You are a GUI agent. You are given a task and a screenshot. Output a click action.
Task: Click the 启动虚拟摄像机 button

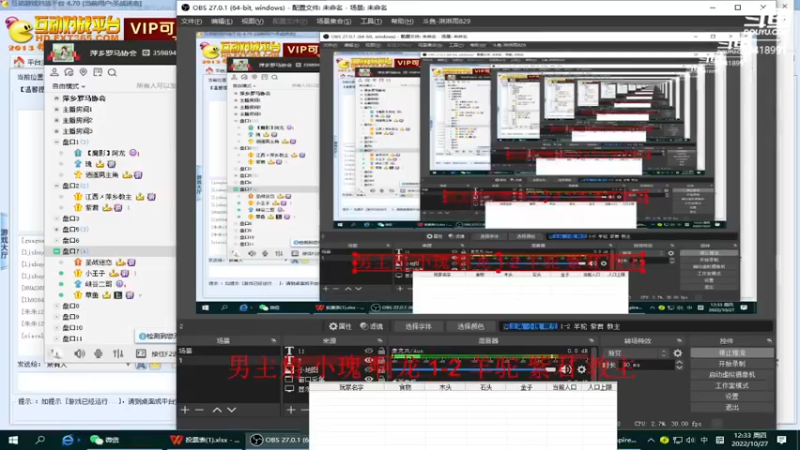(732, 374)
